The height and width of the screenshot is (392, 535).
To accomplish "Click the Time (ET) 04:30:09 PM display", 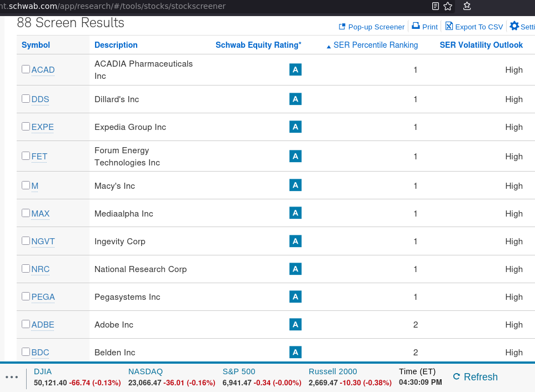I will (x=421, y=376).
